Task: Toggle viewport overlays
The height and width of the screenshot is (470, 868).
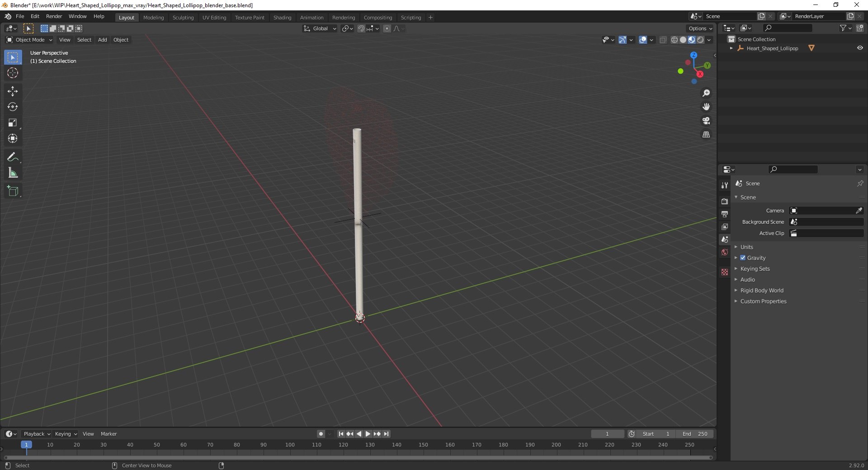Action: coord(643,40)
